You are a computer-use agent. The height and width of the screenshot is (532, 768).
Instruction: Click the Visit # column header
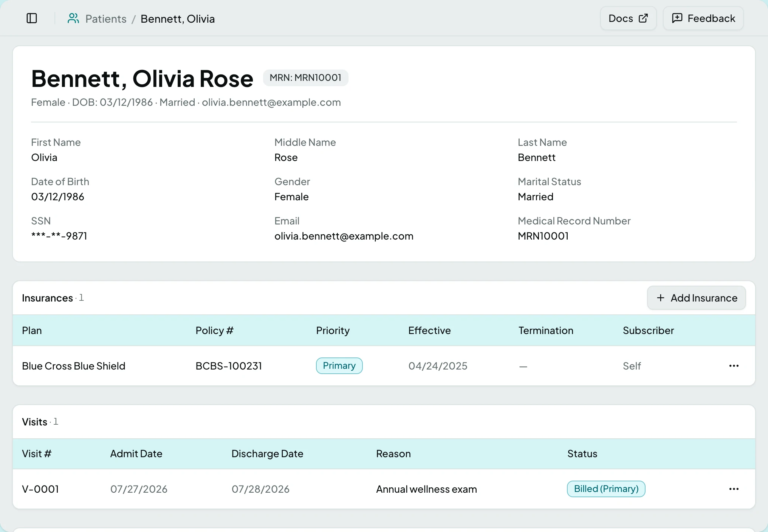(37, 453)
